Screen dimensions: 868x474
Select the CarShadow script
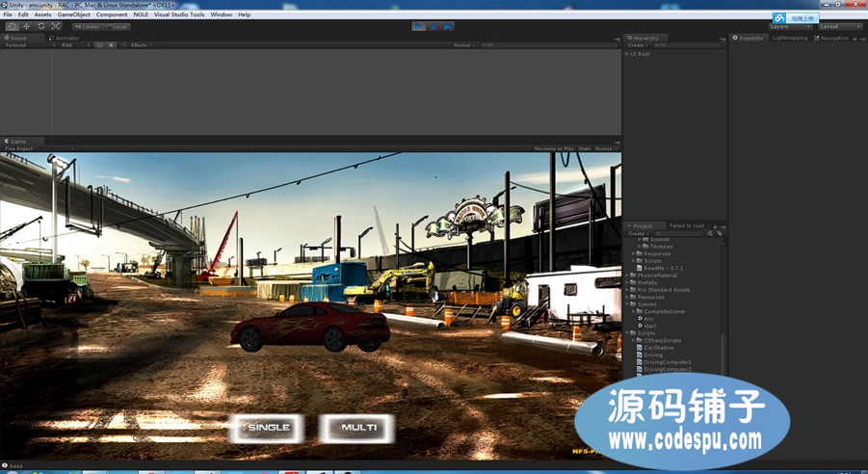[655, 348]
